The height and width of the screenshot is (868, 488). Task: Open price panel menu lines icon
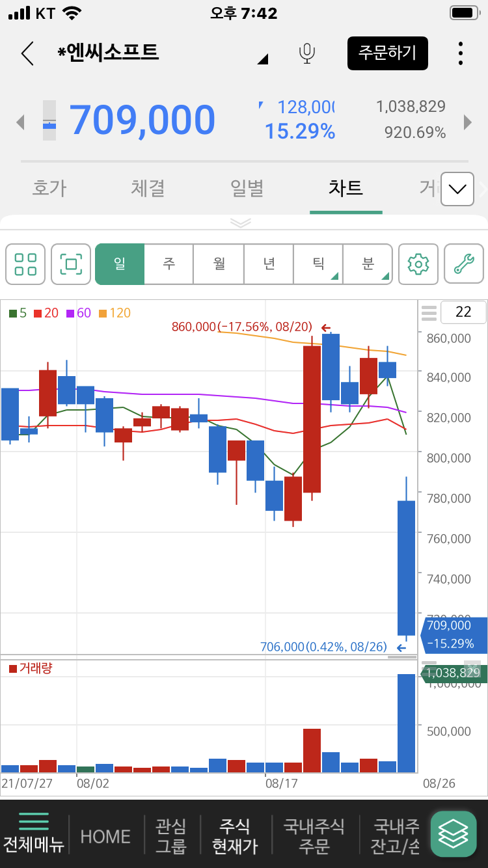429,313
